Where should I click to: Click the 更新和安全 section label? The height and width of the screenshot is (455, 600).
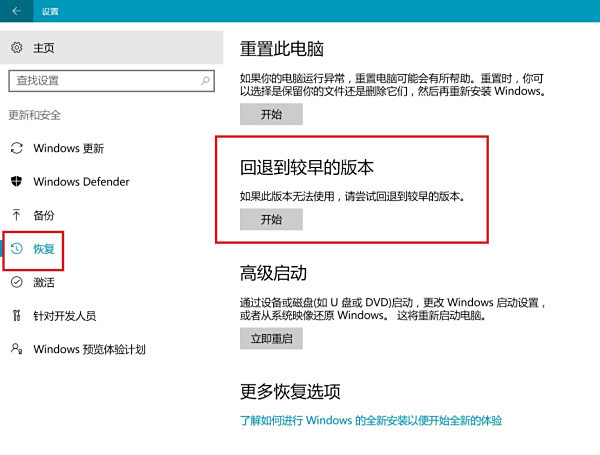click(x=34, y=115)
